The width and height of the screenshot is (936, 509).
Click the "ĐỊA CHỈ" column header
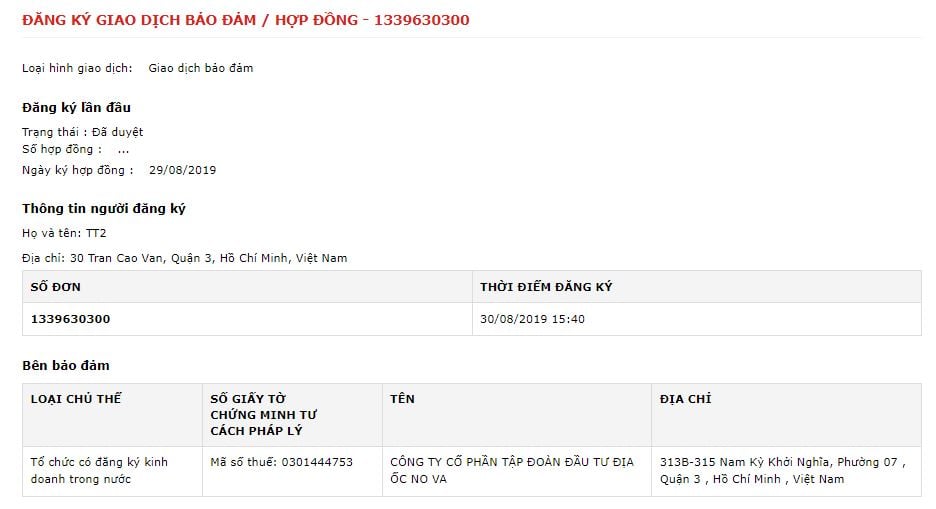point(686,398)
